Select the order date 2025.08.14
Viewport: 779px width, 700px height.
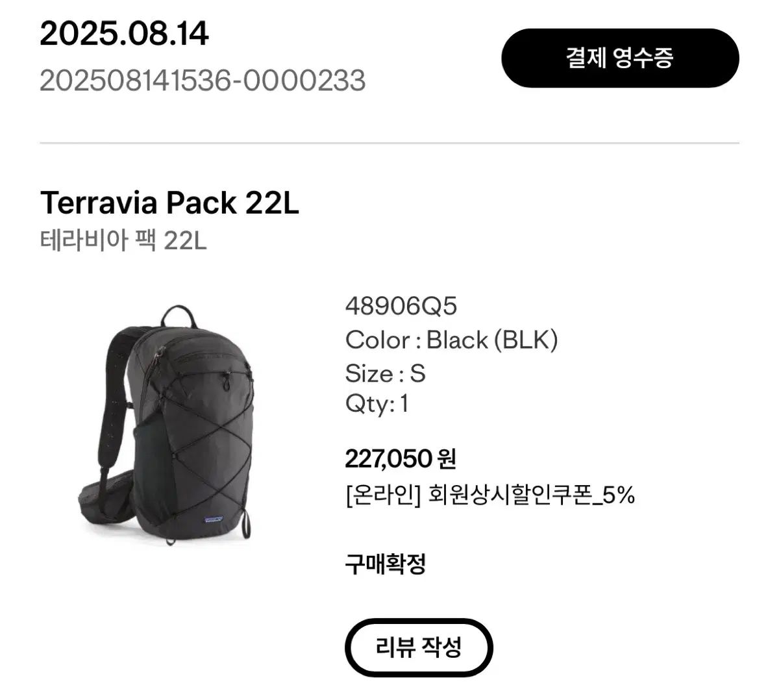(x=124, y=34)
